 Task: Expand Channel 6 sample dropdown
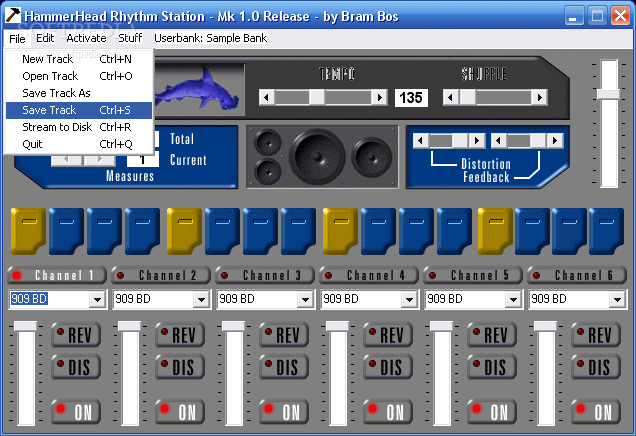pos(617,300)
